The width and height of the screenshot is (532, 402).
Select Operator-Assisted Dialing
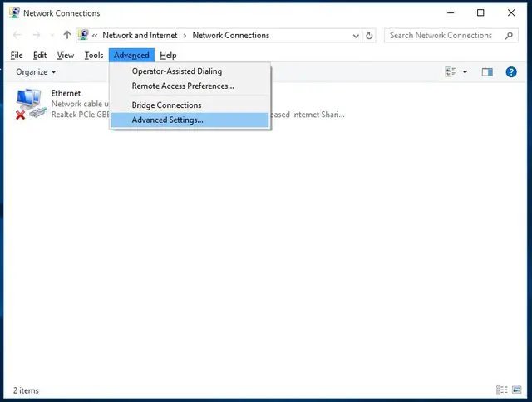pyautogui.click(x=190, y=71)
